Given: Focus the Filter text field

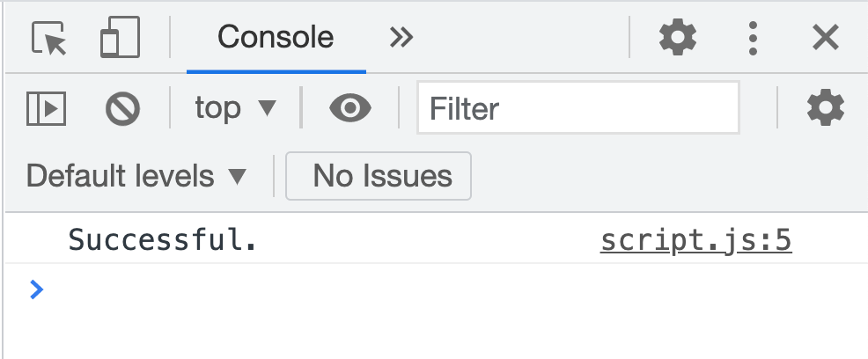Looking at the screenshot, I should [x=577, y=108].
